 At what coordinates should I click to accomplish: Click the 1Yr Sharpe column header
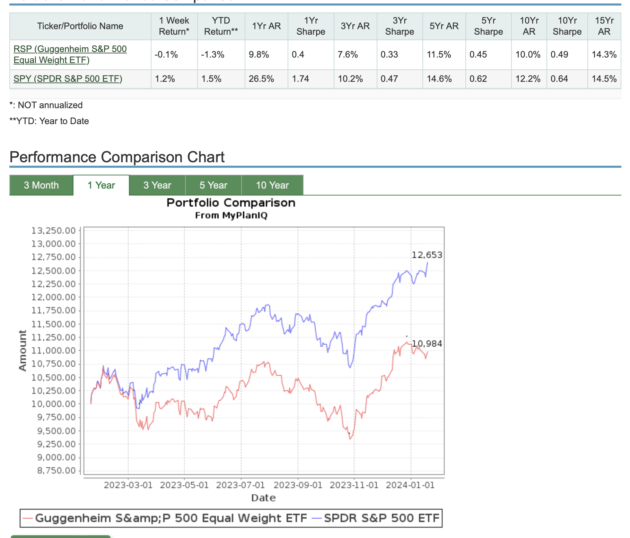(x=311, y=26)
